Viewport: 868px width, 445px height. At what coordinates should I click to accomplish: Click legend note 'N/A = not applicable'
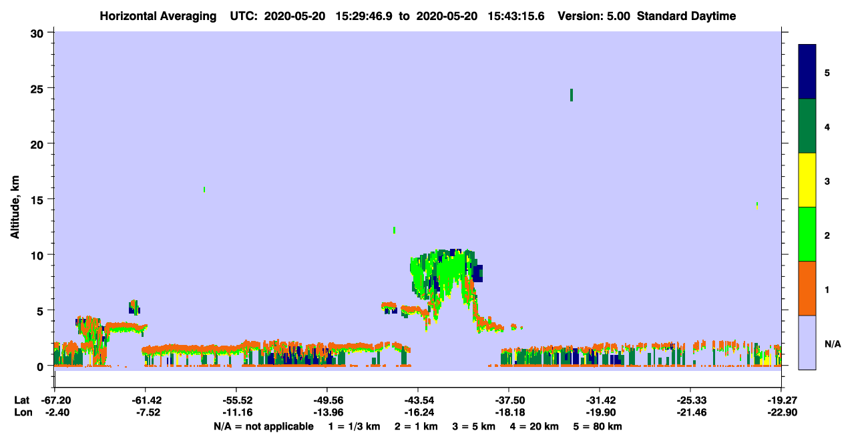(x=263, y=426)
